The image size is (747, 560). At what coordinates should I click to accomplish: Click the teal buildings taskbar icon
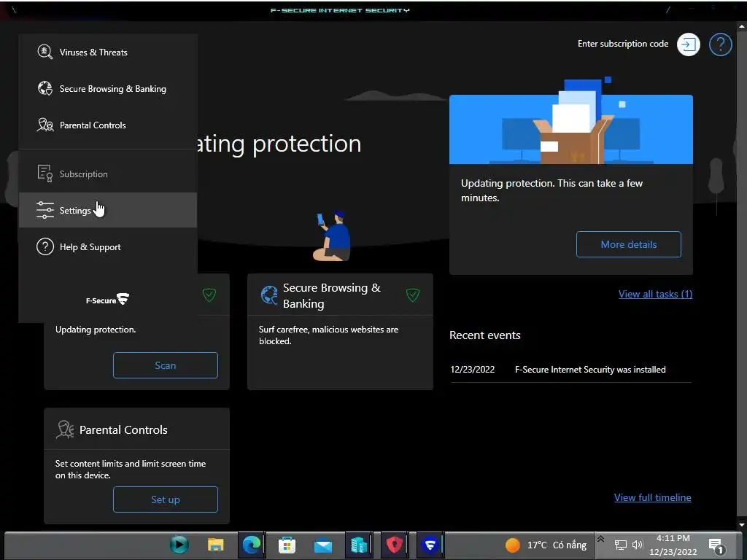tap(358, 545)
